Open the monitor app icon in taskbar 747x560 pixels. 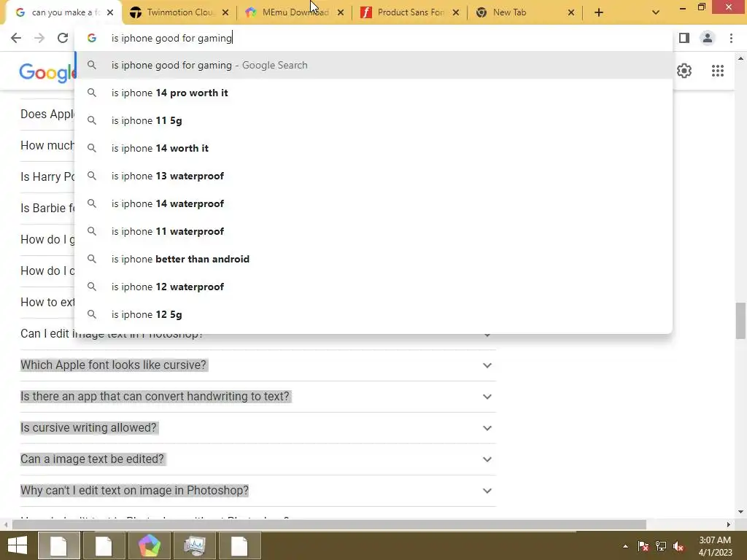[194, 545]
